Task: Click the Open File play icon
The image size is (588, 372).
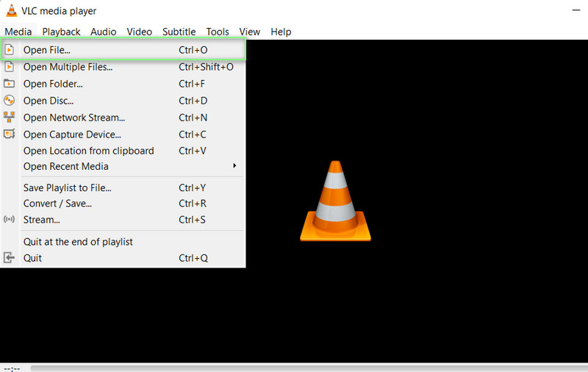Action: pos(10,50)
